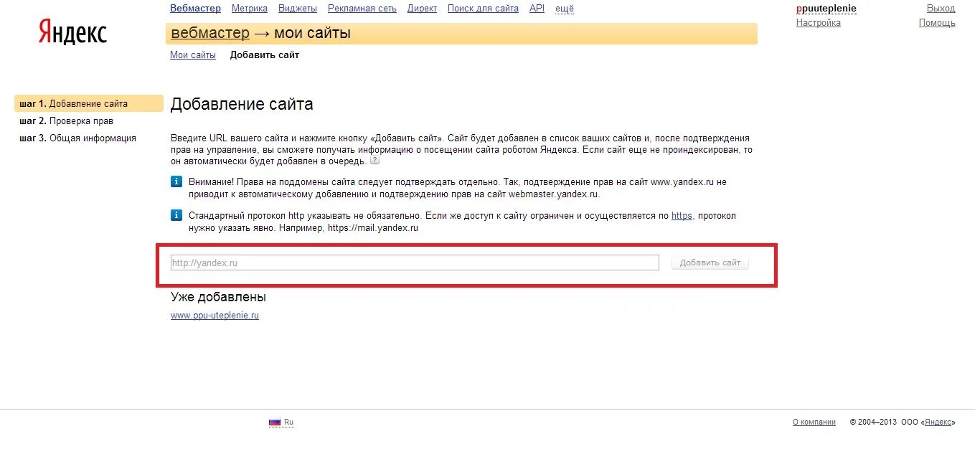The image size is (980, 449).
Task: Open the Помощь help link
Action: (937, 23)
